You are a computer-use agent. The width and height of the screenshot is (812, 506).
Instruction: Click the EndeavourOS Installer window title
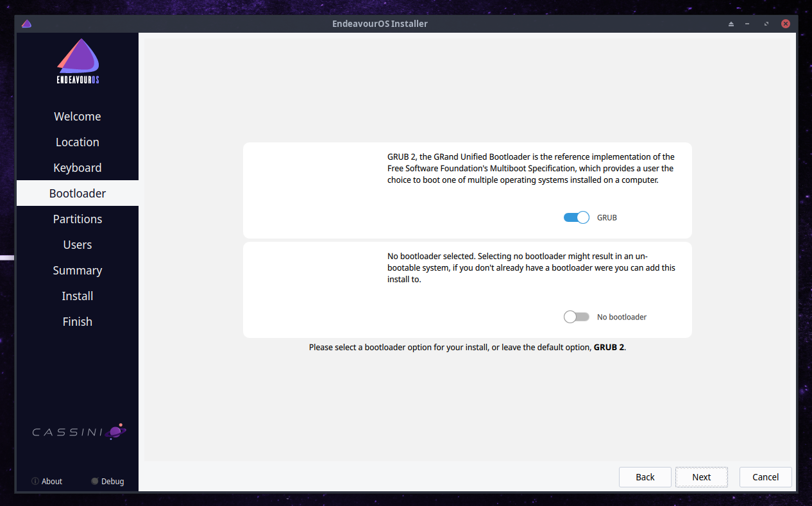[x=380, y=24]
